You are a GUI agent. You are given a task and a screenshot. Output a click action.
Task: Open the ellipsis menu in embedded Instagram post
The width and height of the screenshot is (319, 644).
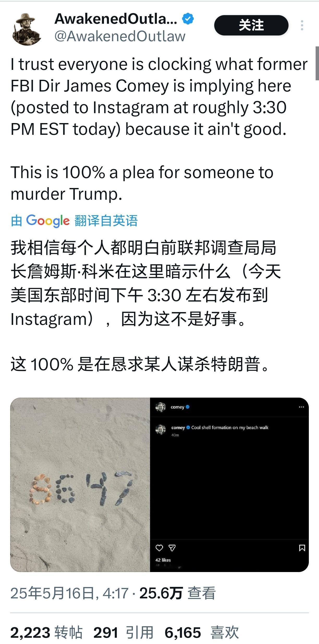(302, 407)
